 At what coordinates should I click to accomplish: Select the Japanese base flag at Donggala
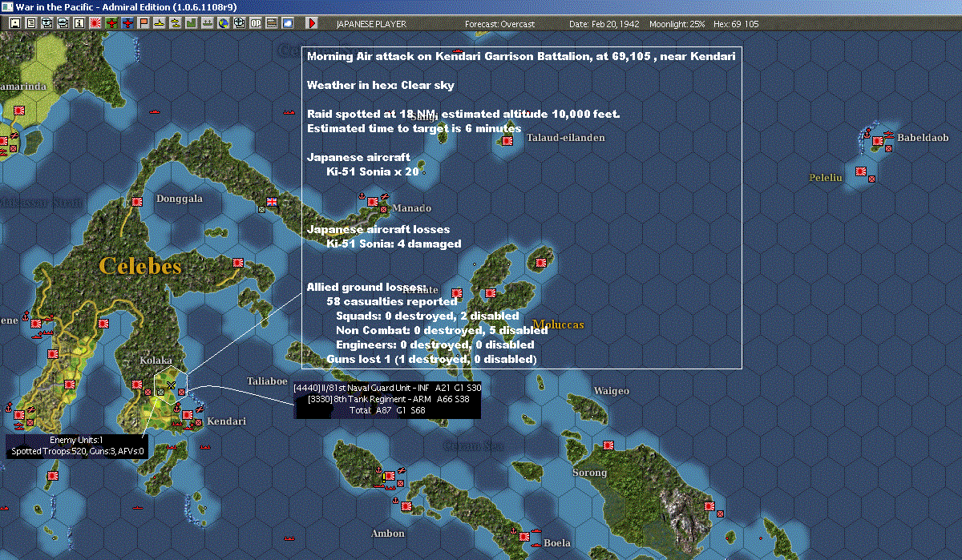137,202
